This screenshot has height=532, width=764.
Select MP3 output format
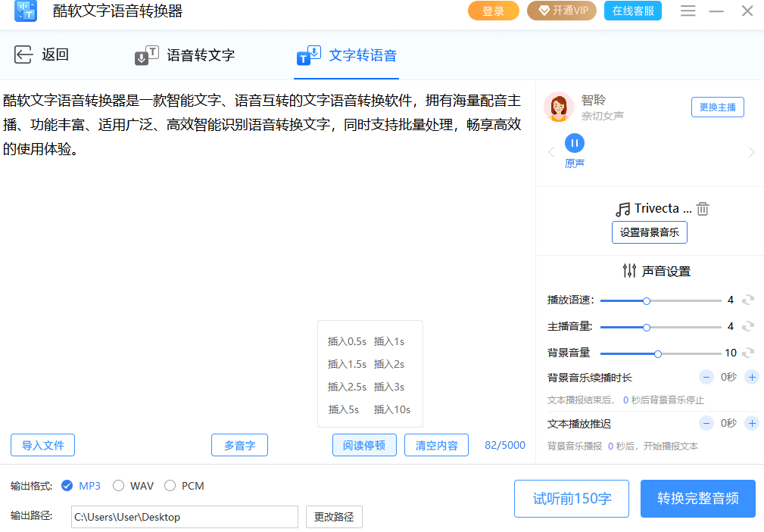[67, 485]
